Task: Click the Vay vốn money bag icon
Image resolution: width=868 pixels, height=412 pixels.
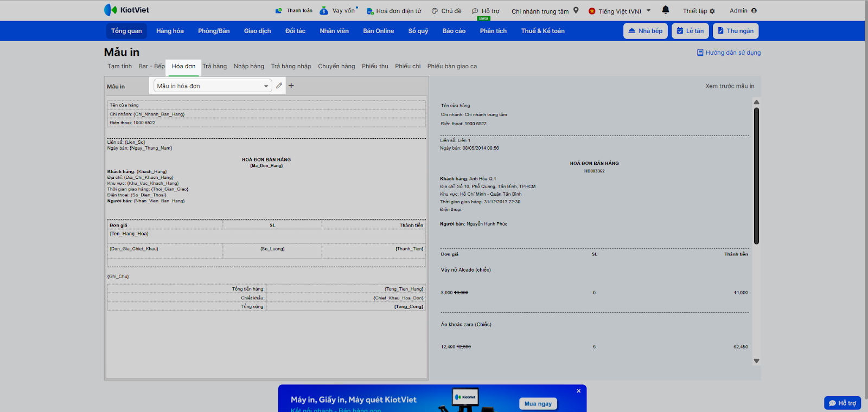Action: pyautogui.click(x=324, y=11)
